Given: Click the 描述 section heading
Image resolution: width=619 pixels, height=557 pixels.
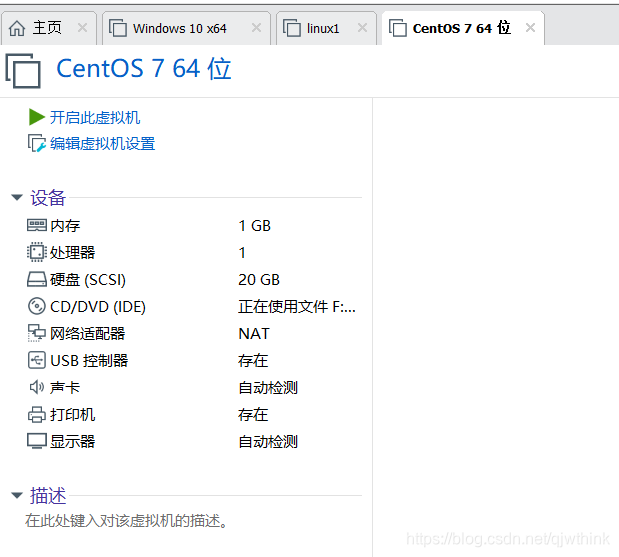Looking at the screenshot, I should (x=48, y=496).
